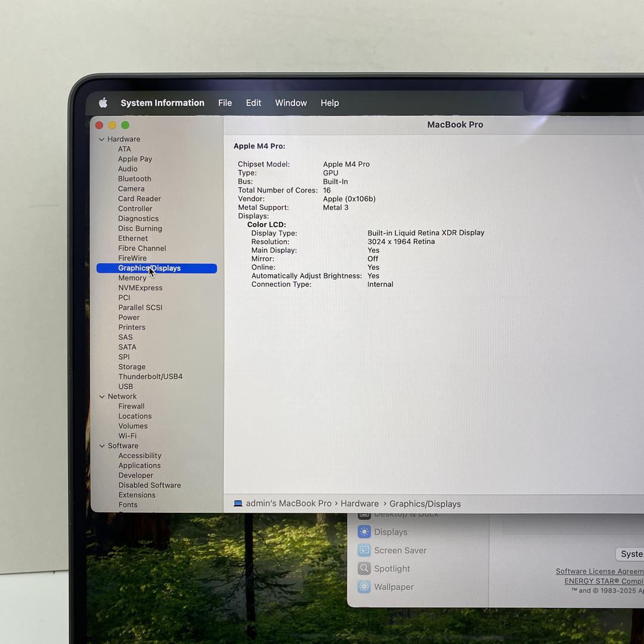Select Locations under Network

point(135,416)
